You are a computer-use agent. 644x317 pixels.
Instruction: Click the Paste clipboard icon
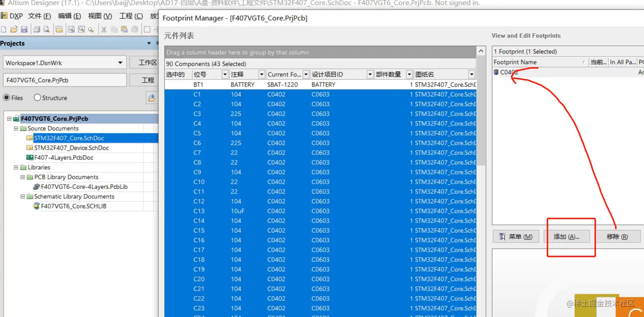[x=124, y=29]
